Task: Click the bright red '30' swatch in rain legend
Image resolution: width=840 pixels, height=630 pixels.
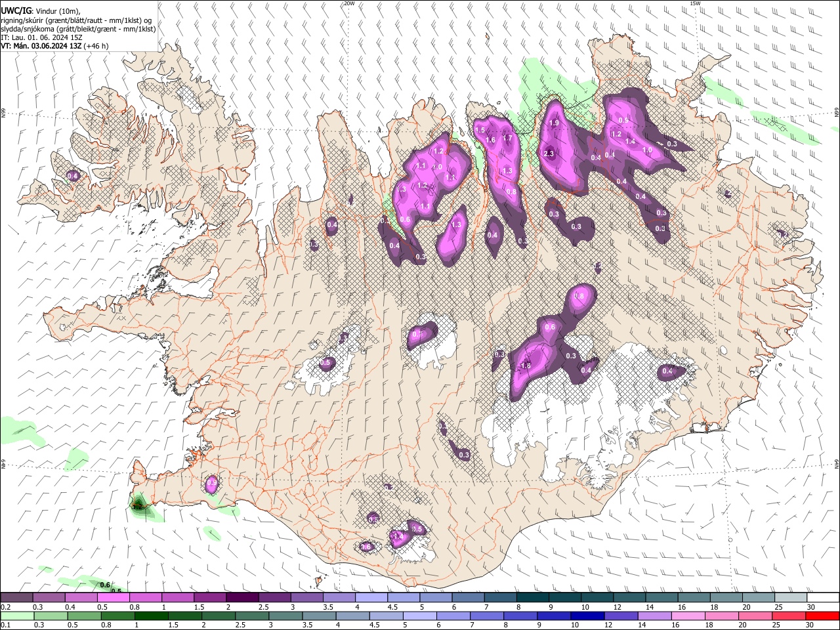Action: click(x=822, y=616)
